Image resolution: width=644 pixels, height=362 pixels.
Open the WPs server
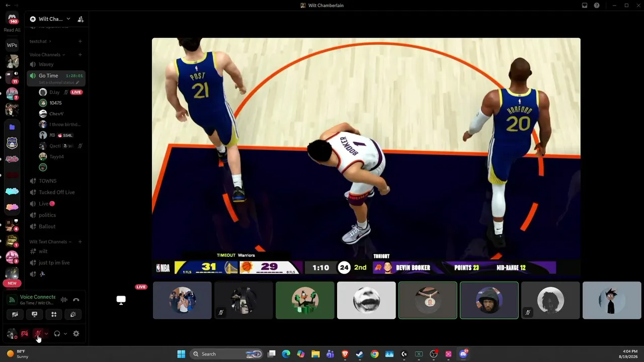pyautogui.click(x=12, y=45)
